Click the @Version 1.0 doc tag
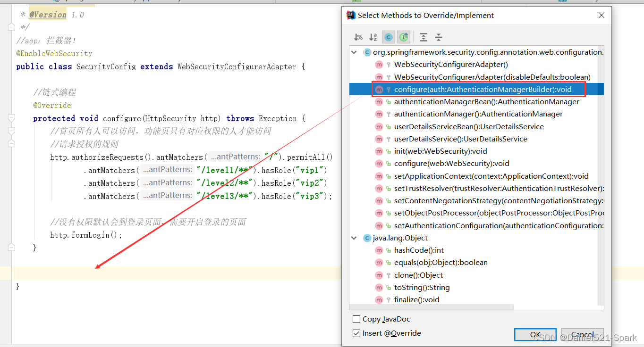 pos(57,15)
